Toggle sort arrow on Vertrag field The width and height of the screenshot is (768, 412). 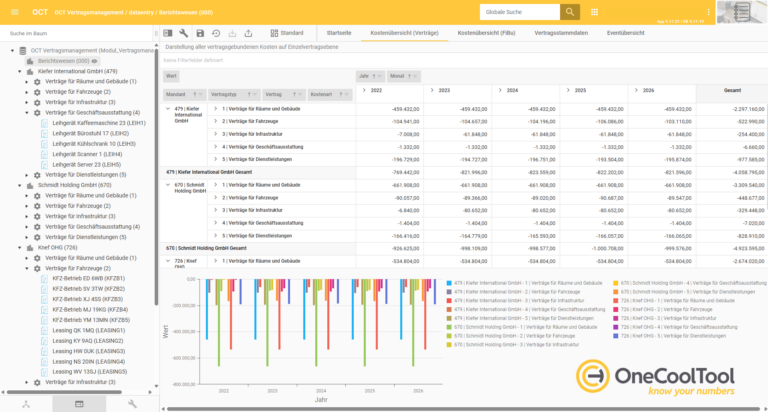(x=294, y=95)
